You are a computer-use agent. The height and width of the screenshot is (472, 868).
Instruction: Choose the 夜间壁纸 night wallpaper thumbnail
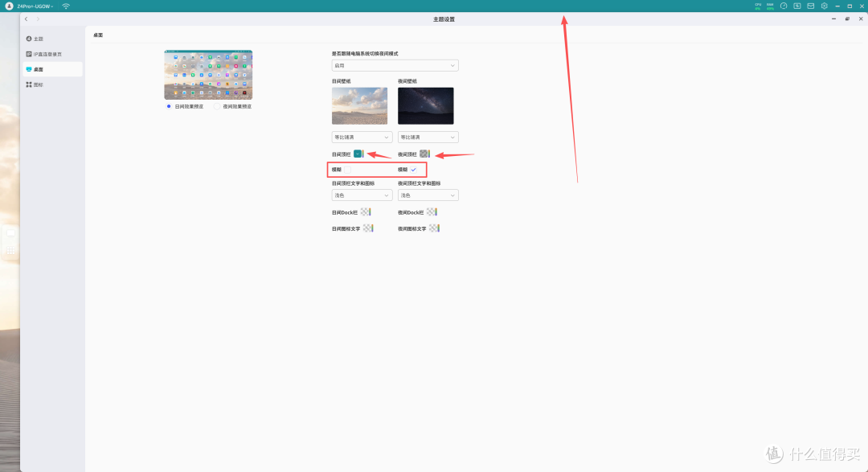pyautogui.click(x=426, y=106)
